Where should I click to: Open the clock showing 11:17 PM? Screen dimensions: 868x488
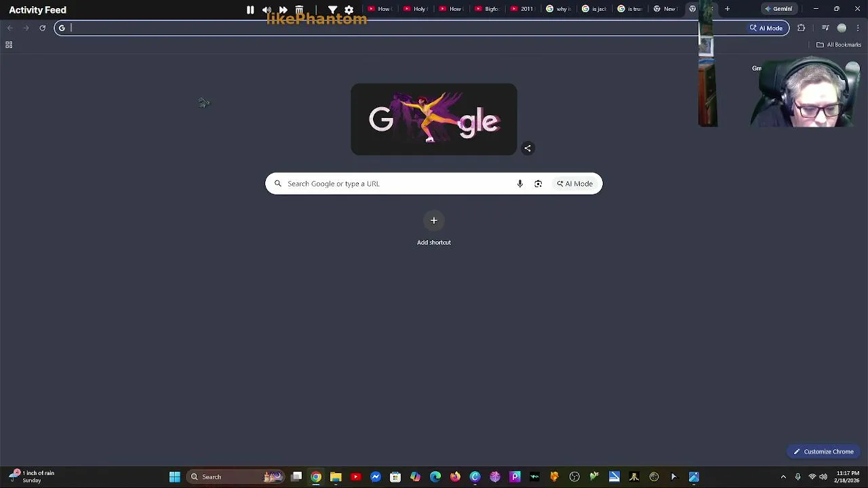(847, 476)
